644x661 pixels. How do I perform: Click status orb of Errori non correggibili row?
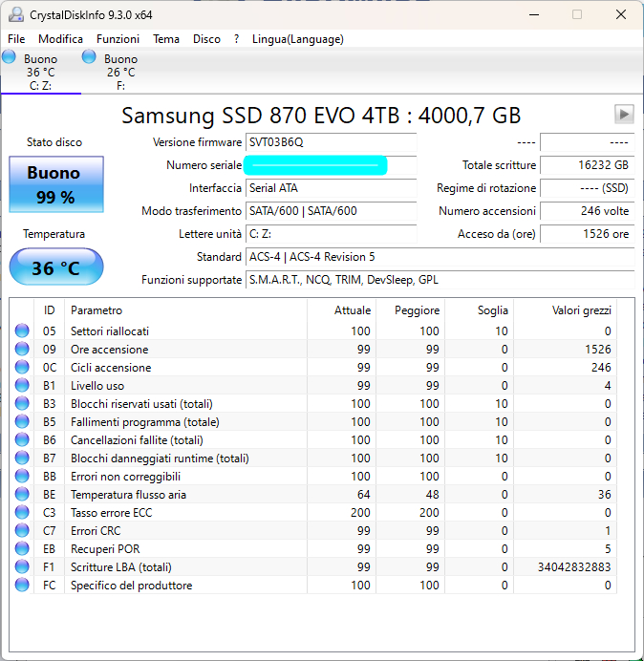point(22,476)
